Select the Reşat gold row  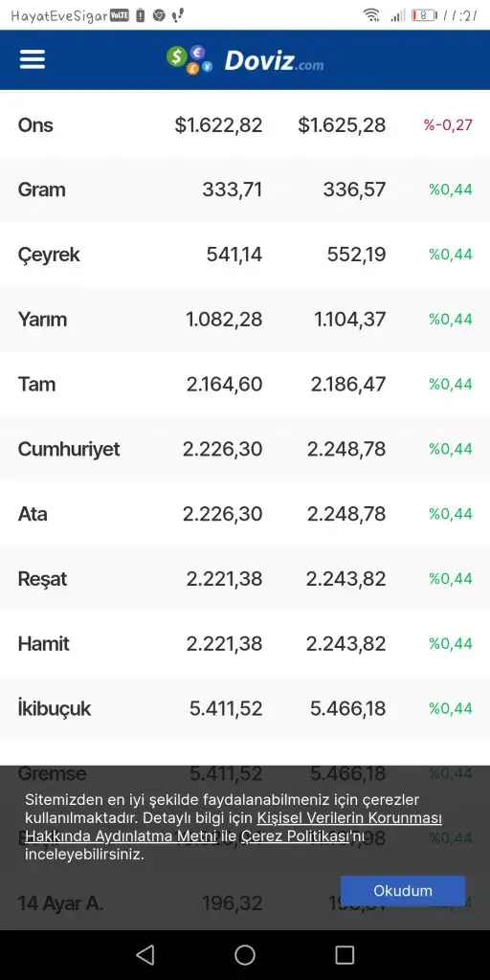(x=245, y=579)
